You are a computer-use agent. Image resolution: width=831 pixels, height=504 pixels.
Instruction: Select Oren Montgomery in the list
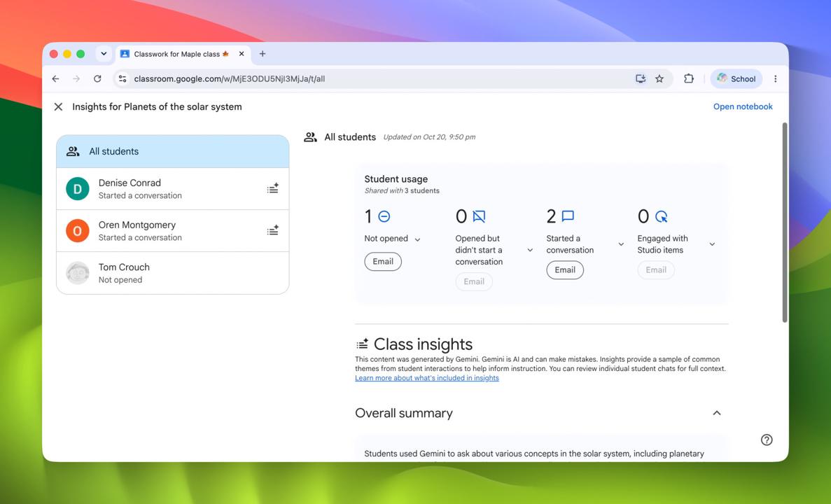coord(173,230)
